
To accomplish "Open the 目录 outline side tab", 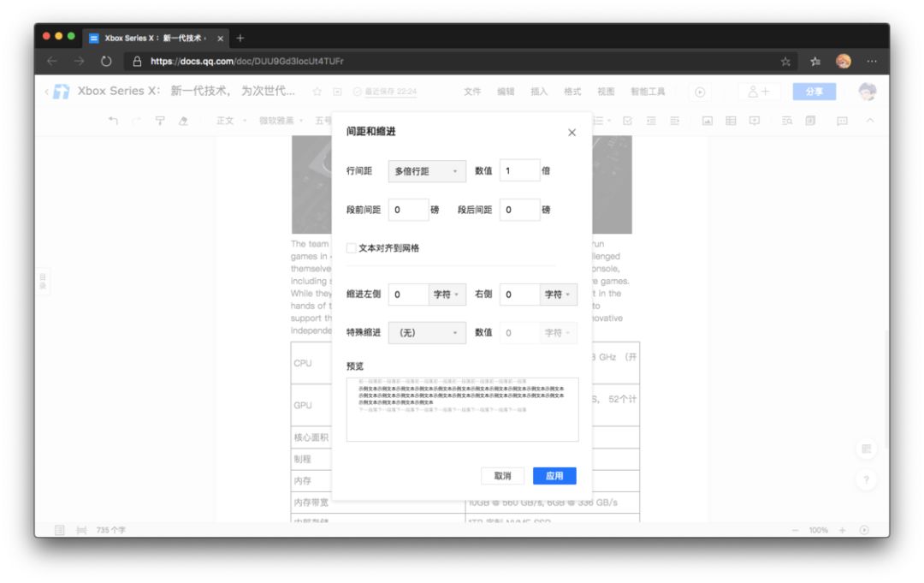I will point(43,281).
